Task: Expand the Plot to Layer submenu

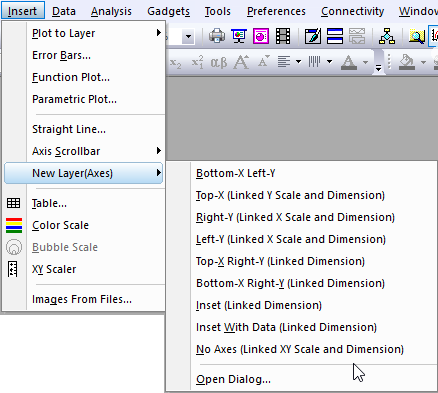Action: point(84,33)
